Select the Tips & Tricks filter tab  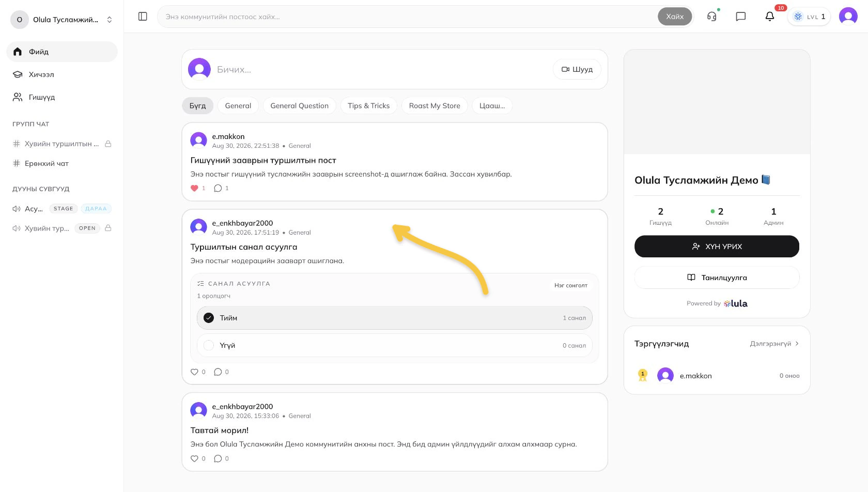point(369,105)
